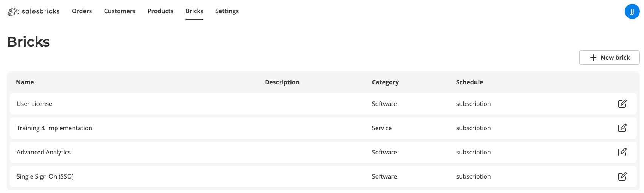
Task: Edit the User License brick
Action: pyautogui.click(x=622, y=104)
